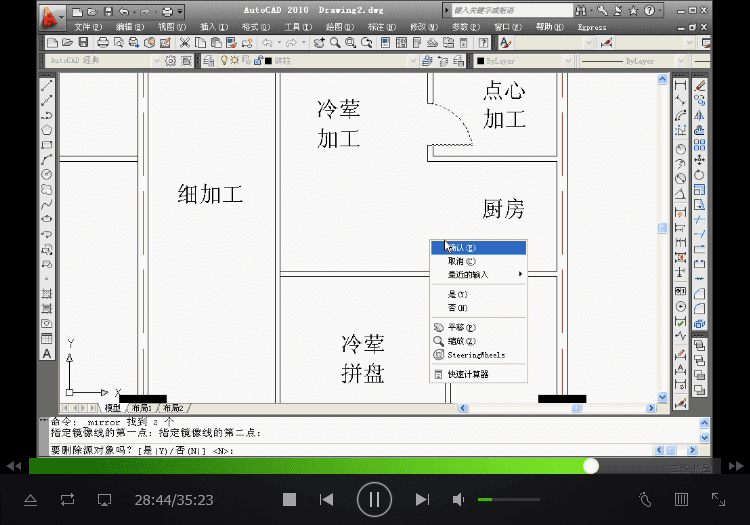This screenshot has height=525, width=750.
Task: Click the command line input area
Action: pyautogui.click(x=351, y=450)
